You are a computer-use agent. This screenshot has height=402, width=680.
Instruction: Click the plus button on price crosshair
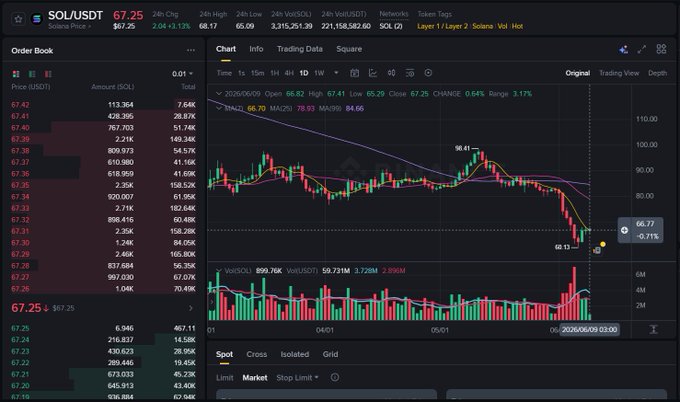click(x=624, y=230)
